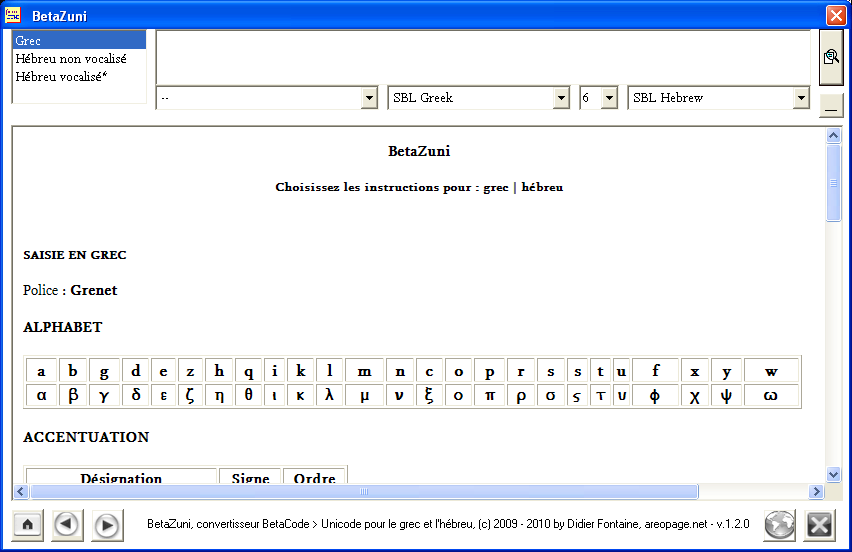Open the SBL Hebrew font dropdown
Screen dimensions: 852x552
point(801,98)
